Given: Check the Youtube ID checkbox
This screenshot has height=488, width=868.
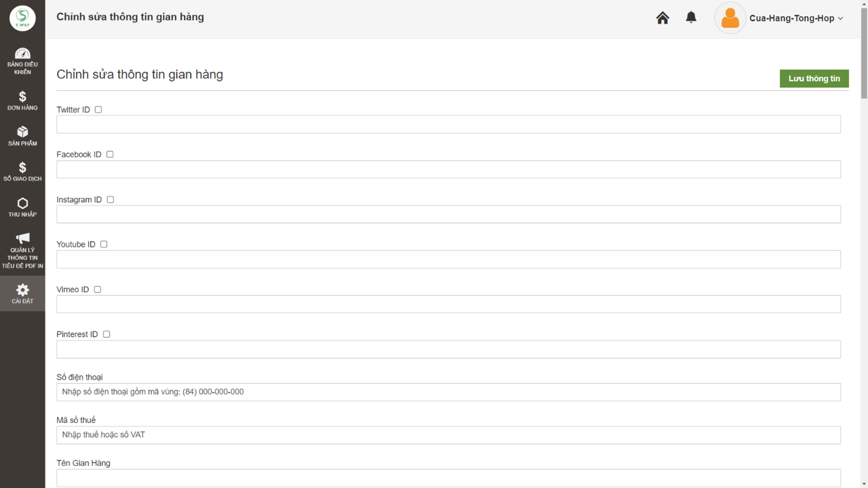Looking at the screenshot, I should pos(104,244).
